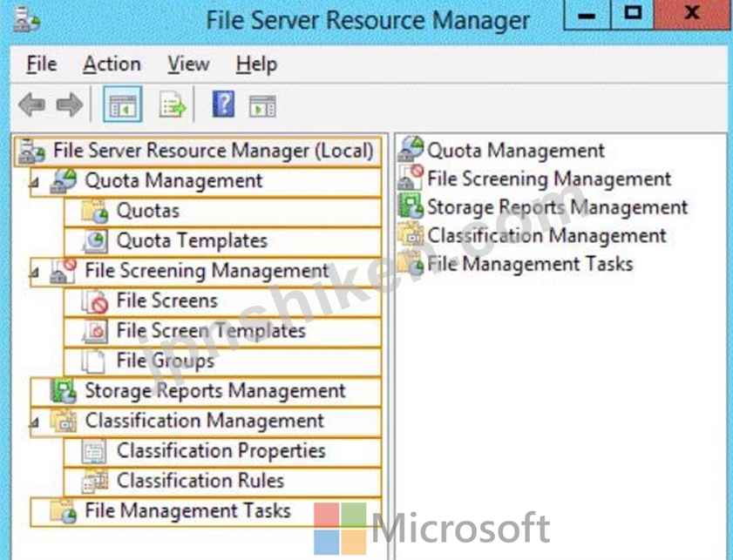Viewport: 733px width, 560px height.
Task: Click the Quota Management icon in the details pane
Action: coord(411,150)
